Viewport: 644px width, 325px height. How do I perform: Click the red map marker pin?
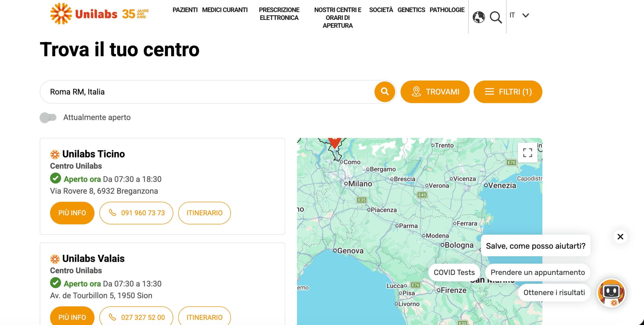tap(334, 142)
